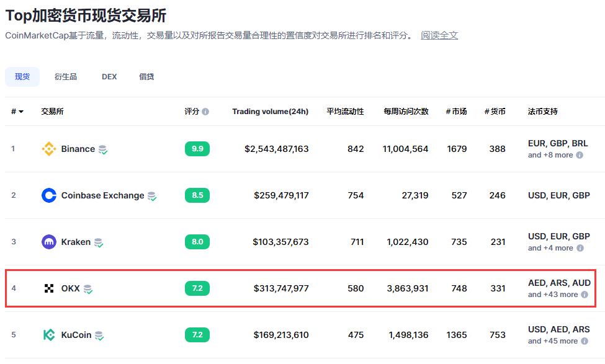
Task: Click the Coinbase Exchange logo icon
Action: click(48, 195)
